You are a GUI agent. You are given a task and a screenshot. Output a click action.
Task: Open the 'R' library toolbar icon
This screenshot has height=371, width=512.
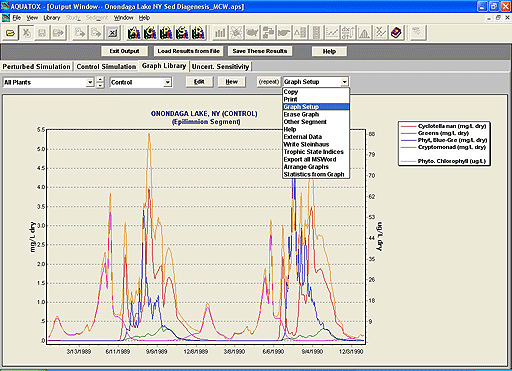pyautogui.click(x=198, y=33)
